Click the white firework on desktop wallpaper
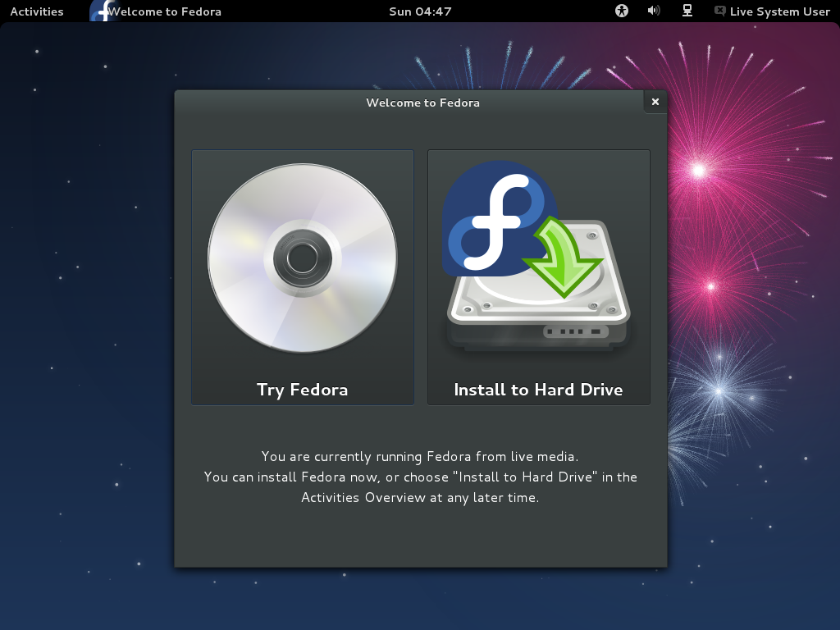The width and height of the screenshot is (840, 630). point(720,390)
